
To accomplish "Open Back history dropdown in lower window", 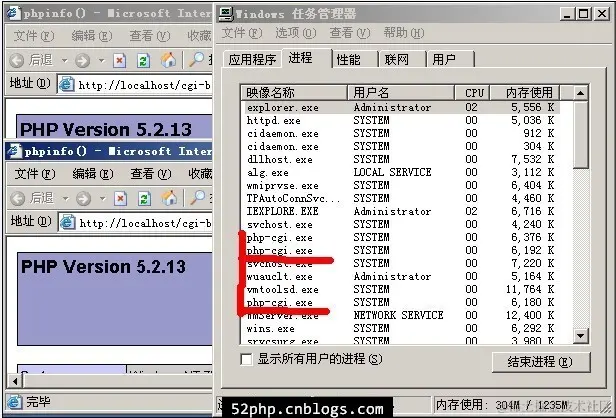I will [65, 199].
